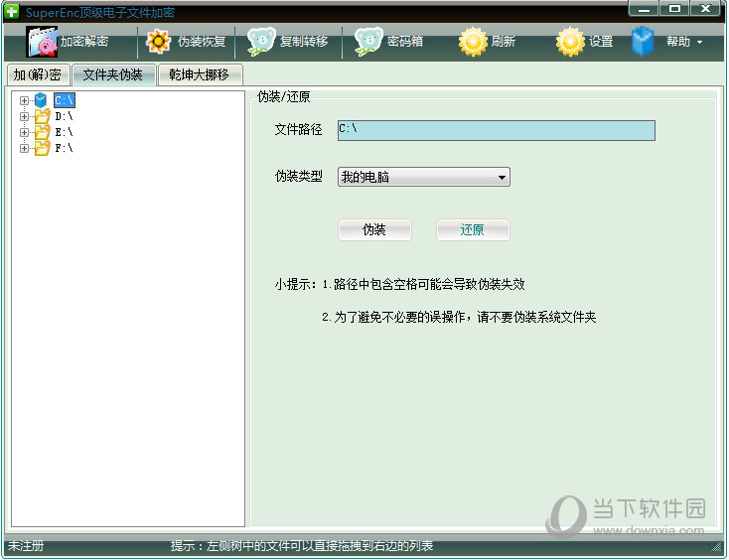
Task: Click the 未注册 status bar text
Action: 26,545
